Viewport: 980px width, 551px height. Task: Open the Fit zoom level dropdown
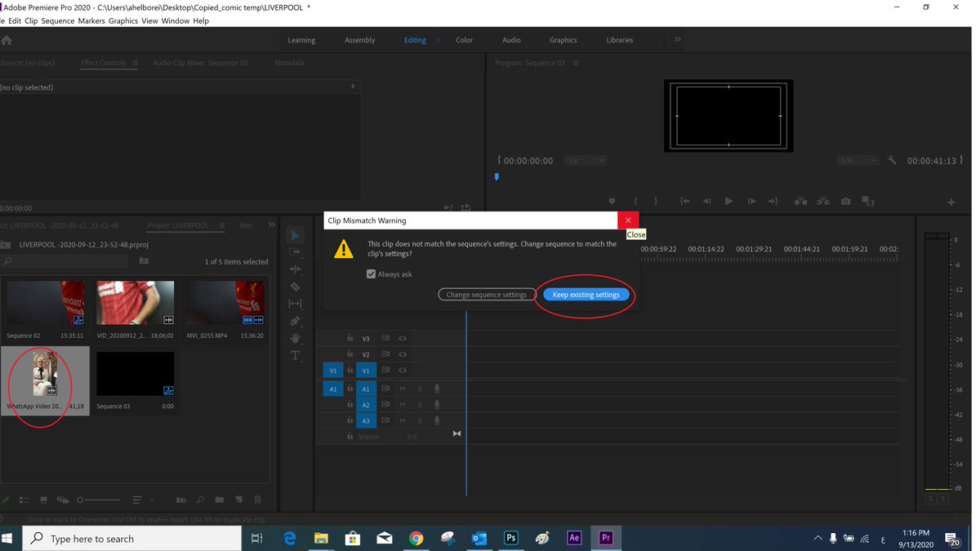point(585,161)
